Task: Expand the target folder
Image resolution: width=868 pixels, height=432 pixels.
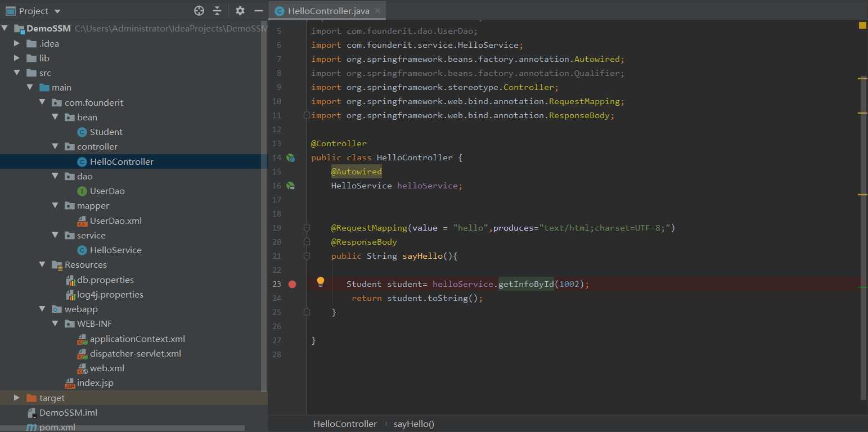Action: [x=17, y=398]
